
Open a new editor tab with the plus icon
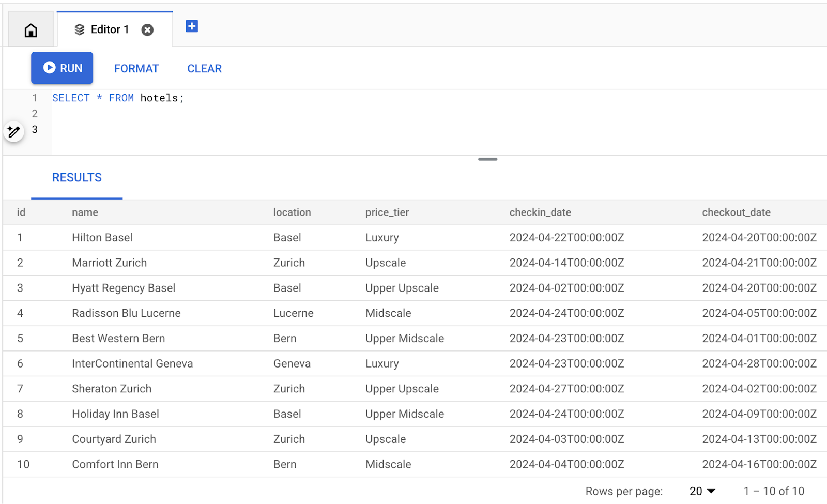point(192,26)
